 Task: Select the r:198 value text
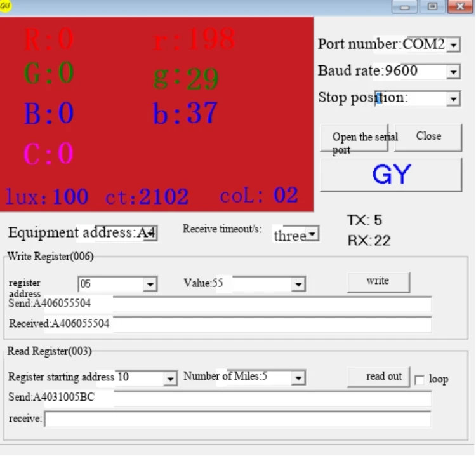coord(194,39)
